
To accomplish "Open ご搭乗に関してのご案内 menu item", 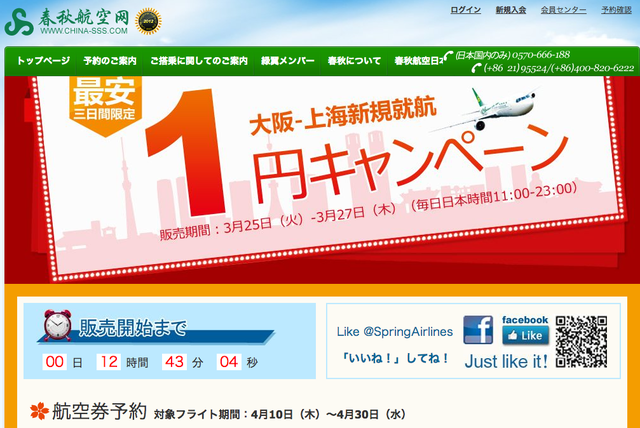I will [x=199, y=61].
